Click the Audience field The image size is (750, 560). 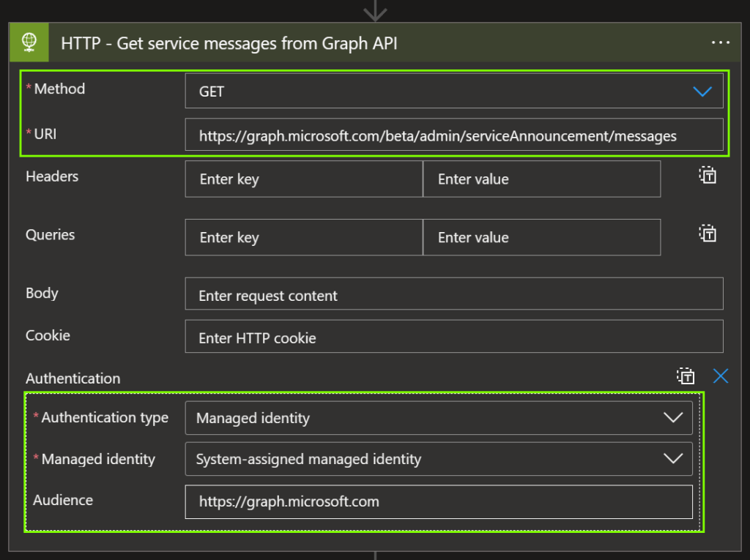[x=438, y=501]
